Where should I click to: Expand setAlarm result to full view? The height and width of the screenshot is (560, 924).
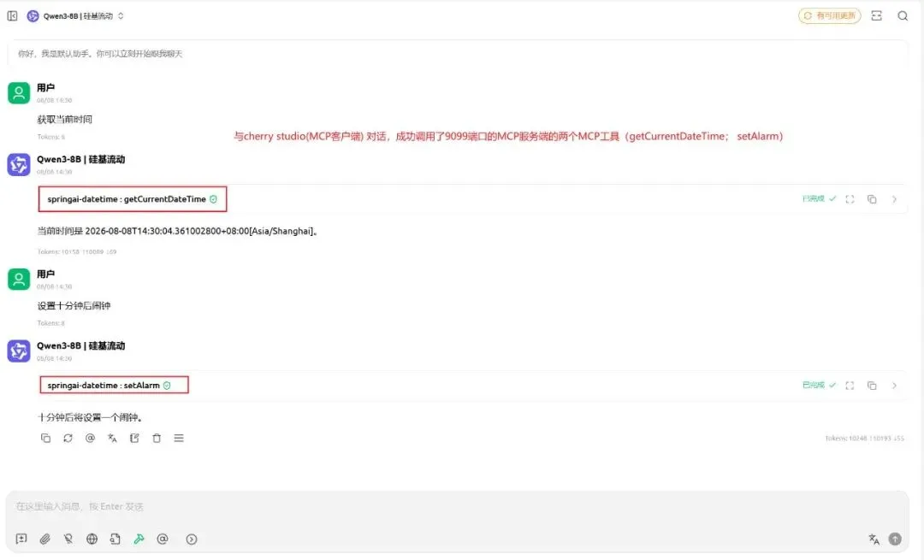850,385
